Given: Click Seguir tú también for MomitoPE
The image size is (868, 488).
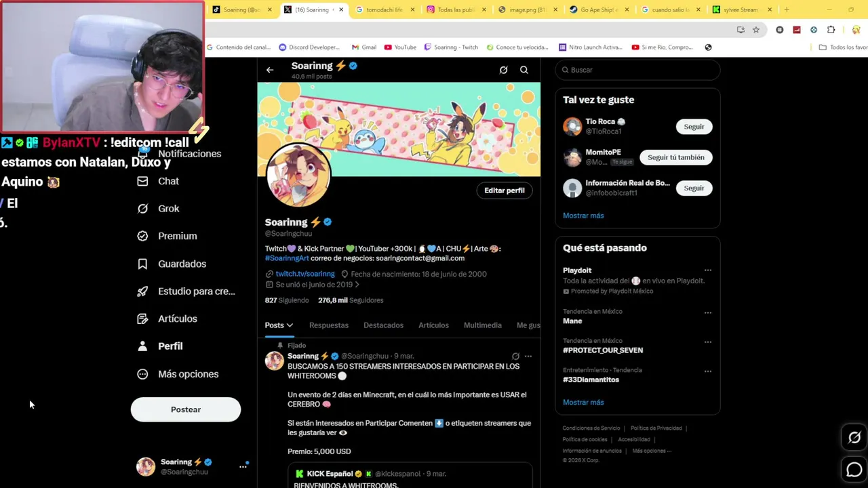Looking at the screenshot, I should pos(675,157).
